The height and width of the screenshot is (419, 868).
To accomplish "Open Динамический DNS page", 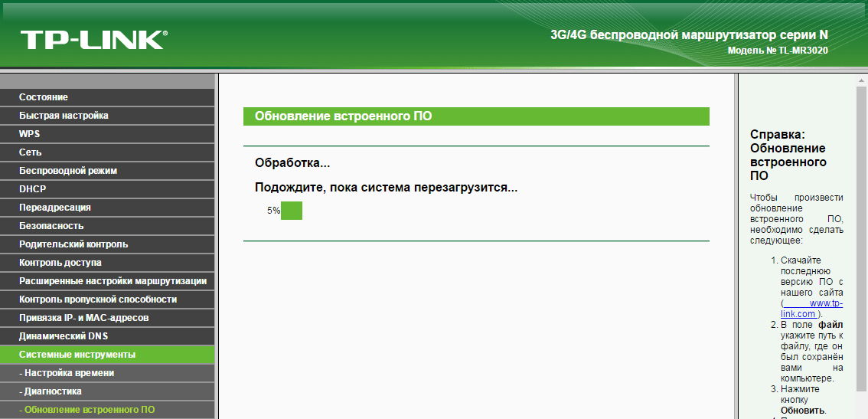I will (64, 336).
